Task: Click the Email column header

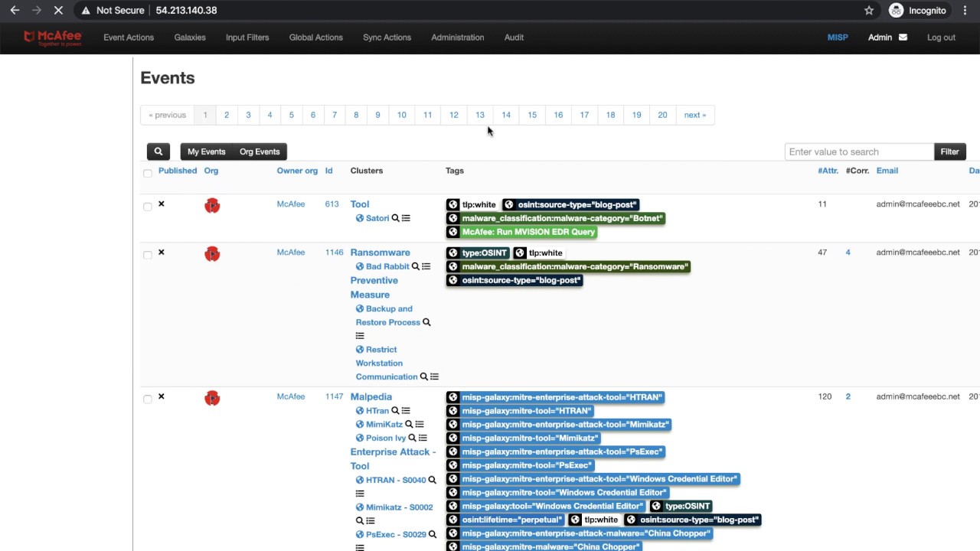Action: pos(887,171)
